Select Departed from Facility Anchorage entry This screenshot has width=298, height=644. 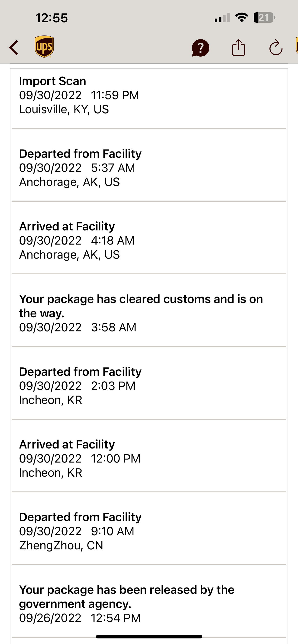click(149, 168)
